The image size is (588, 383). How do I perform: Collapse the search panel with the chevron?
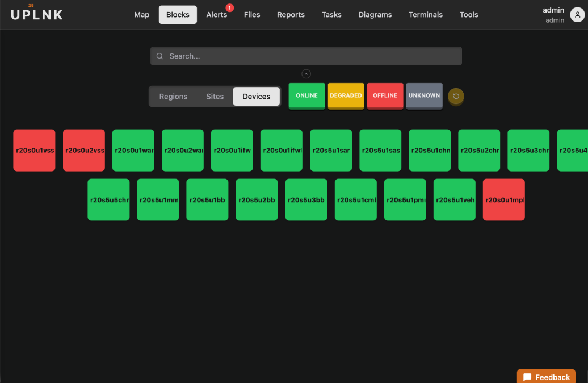pos(306,74)
